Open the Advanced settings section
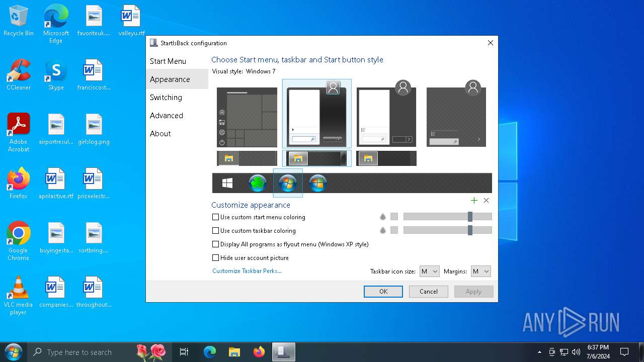 [167, 116]
